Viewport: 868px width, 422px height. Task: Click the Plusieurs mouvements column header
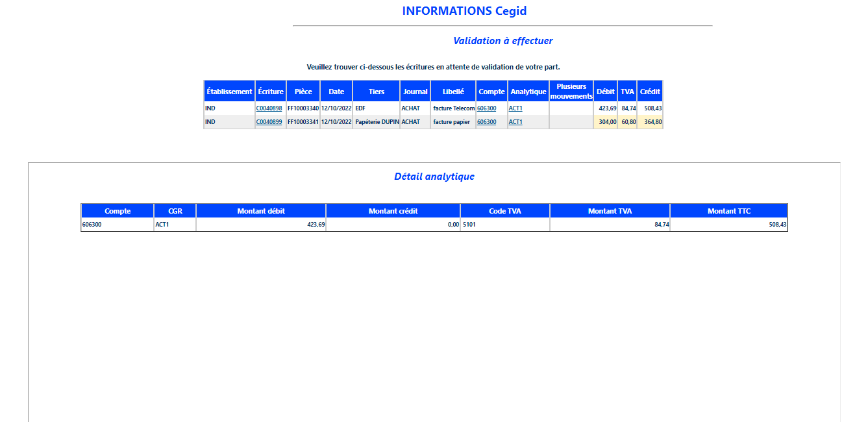click(571, 92)
